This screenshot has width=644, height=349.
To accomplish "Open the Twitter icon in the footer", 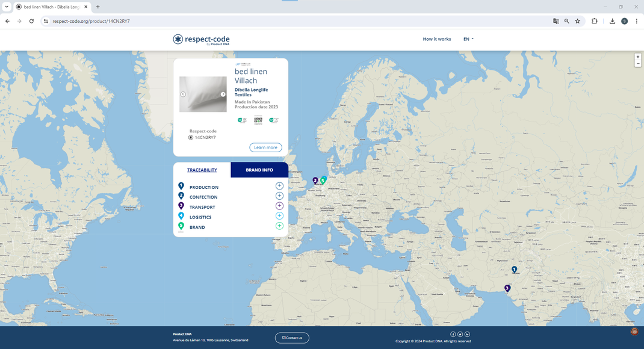I will coord(460,334).
